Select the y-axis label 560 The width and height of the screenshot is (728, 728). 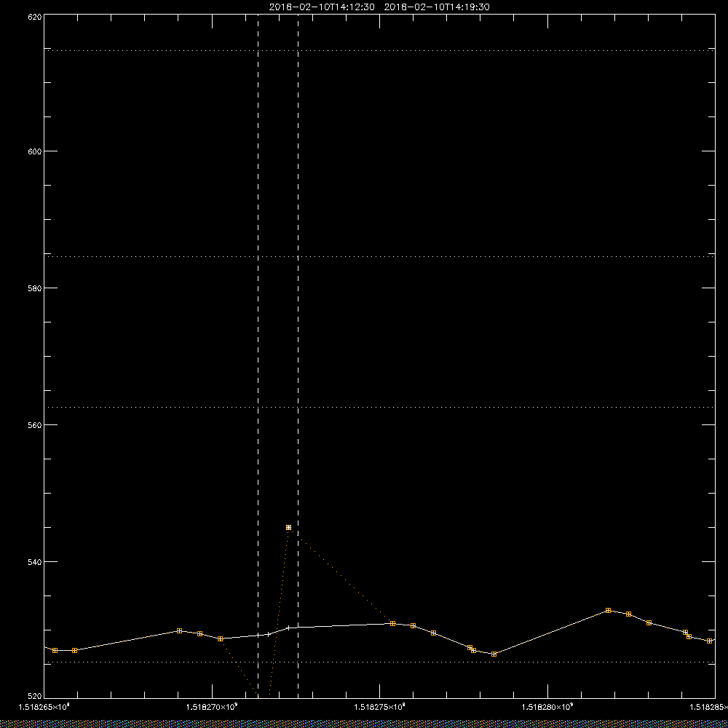pos(35,425)
